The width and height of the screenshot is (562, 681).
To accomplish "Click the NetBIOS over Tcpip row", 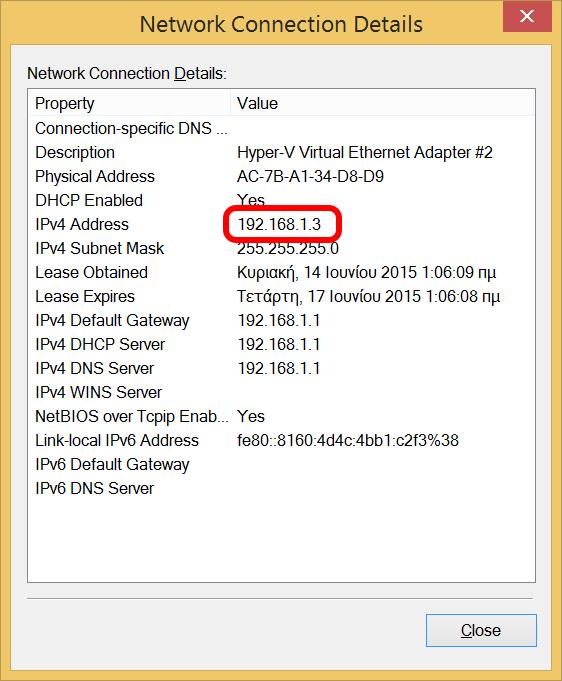I will tap(281, 417).
